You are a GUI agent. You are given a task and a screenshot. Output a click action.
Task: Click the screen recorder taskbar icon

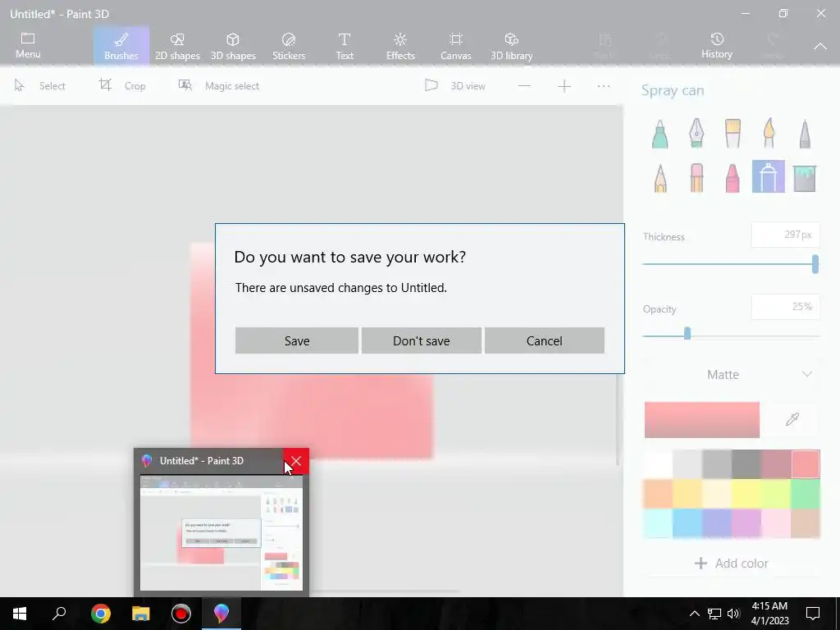click(x=181, y=614)
